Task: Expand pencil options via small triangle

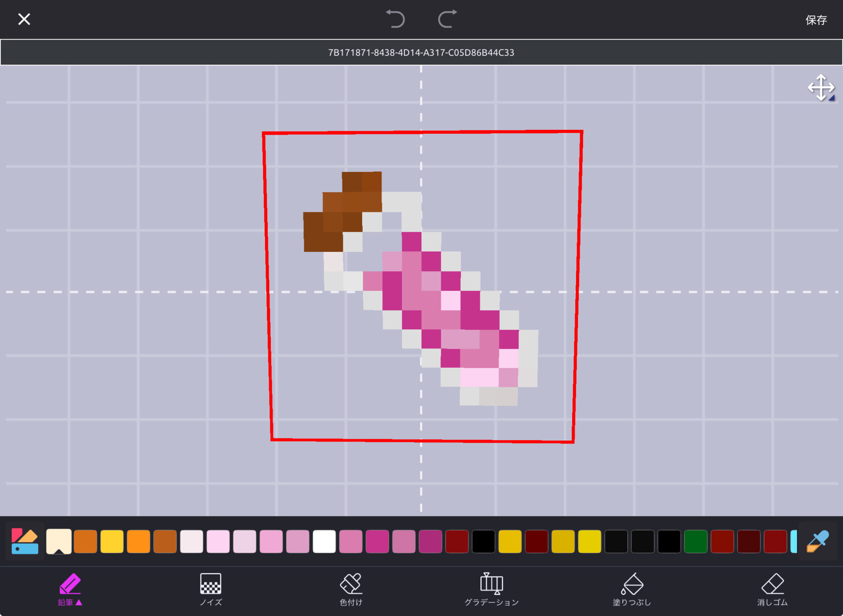Action: pyautogui.click(x=79, y=602)
